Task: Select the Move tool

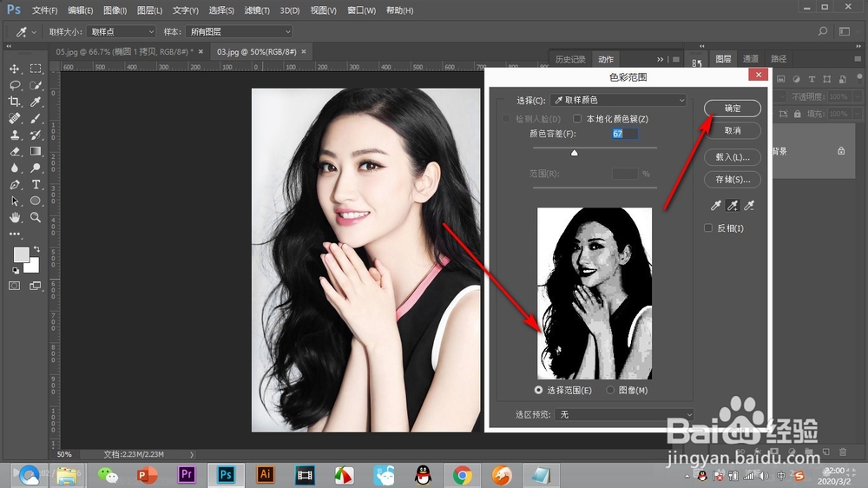Action: click(x=15, y=69)
